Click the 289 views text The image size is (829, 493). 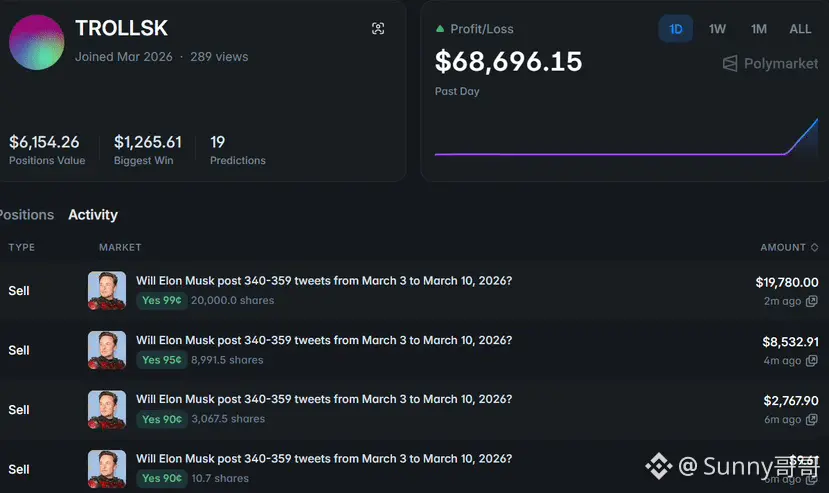click(x=219, y=57)
